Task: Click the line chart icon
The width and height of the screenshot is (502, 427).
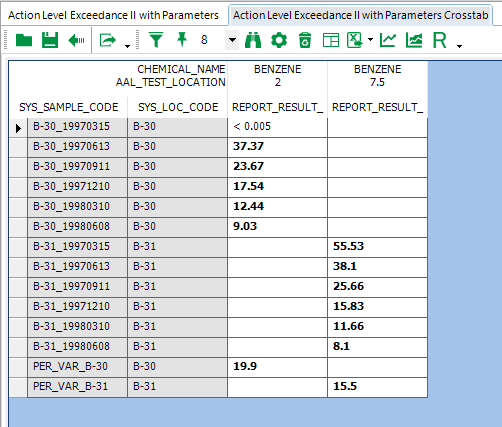Action: coord(388,40)
